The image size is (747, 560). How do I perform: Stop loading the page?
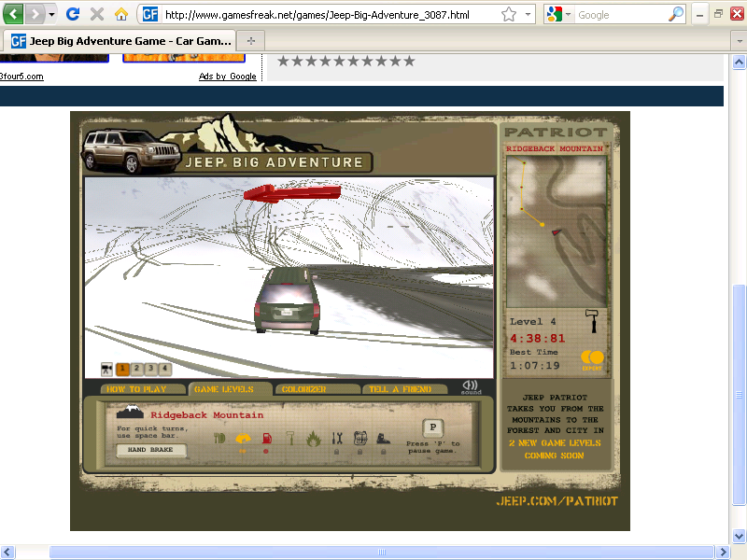(97, 14)
